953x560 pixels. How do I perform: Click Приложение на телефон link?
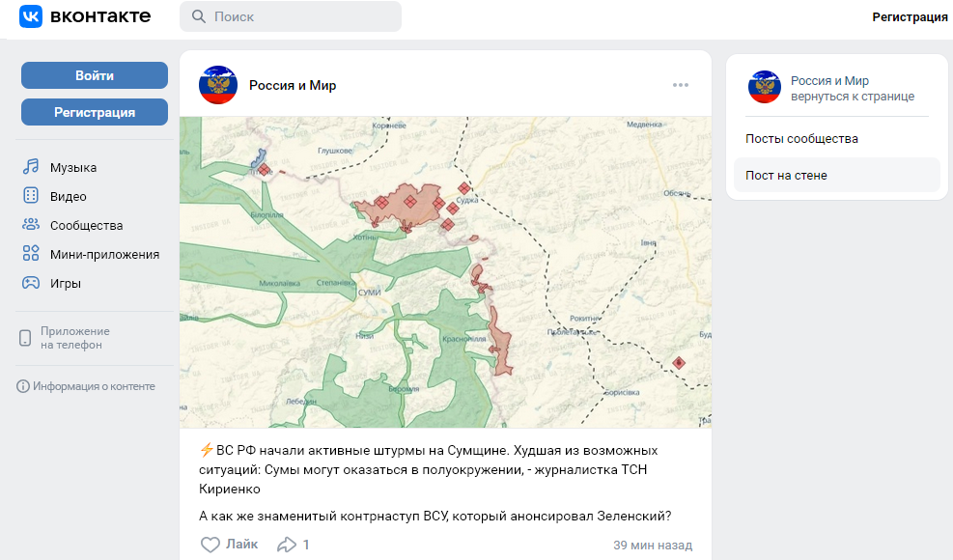click(74, 338)
